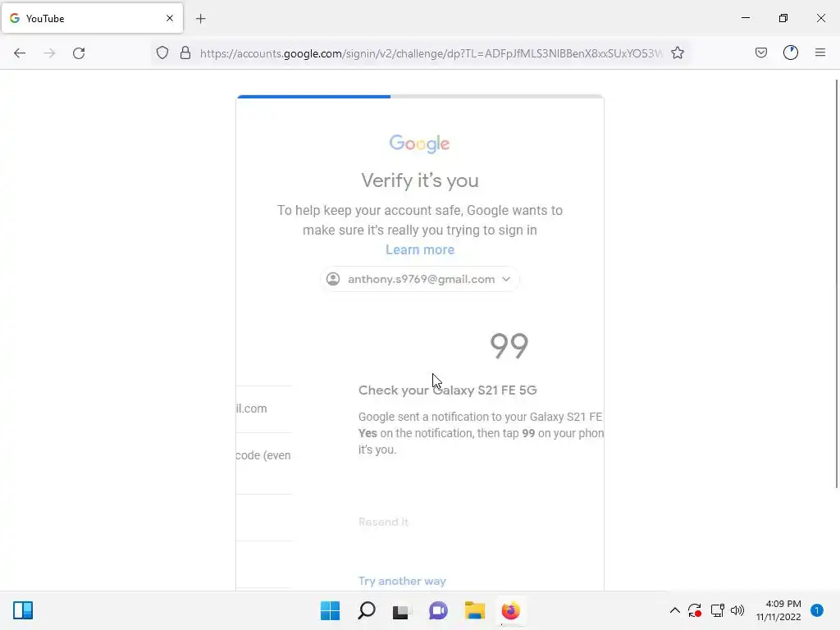Show hidden system tray icons

[x=675, y=610]
